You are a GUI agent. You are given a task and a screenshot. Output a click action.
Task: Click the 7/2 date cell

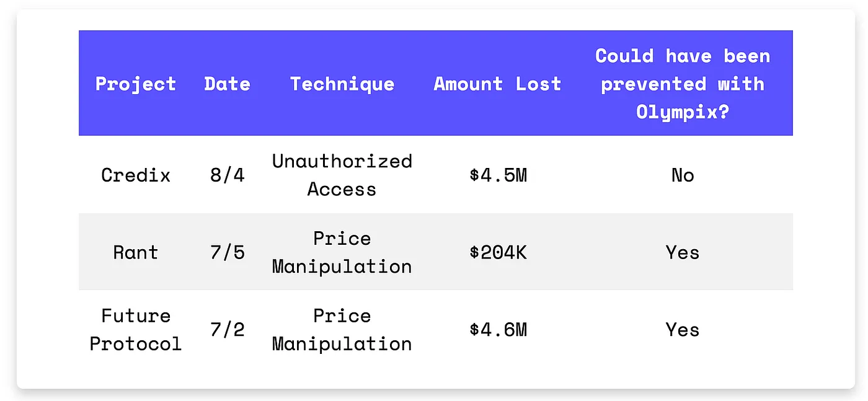coord(227,330)
